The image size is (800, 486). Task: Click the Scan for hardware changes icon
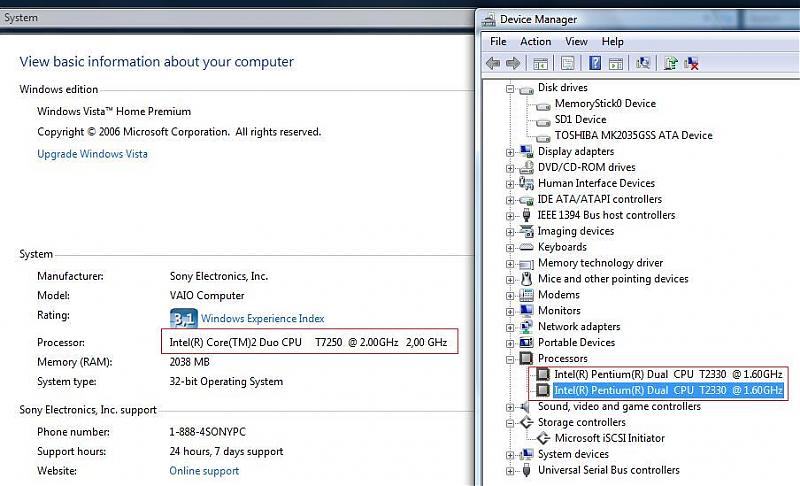pyautogui.click(x=643, y=63)
